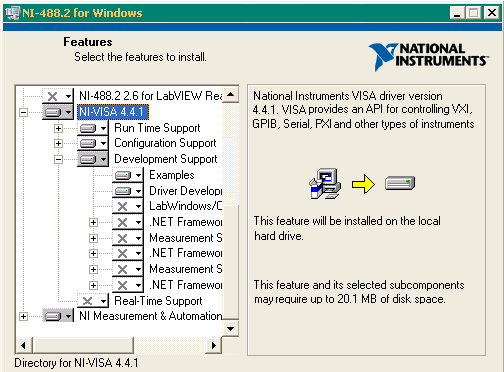Click Development Support drive icon button
Screen dimensions: 504x372
[93, 159]
